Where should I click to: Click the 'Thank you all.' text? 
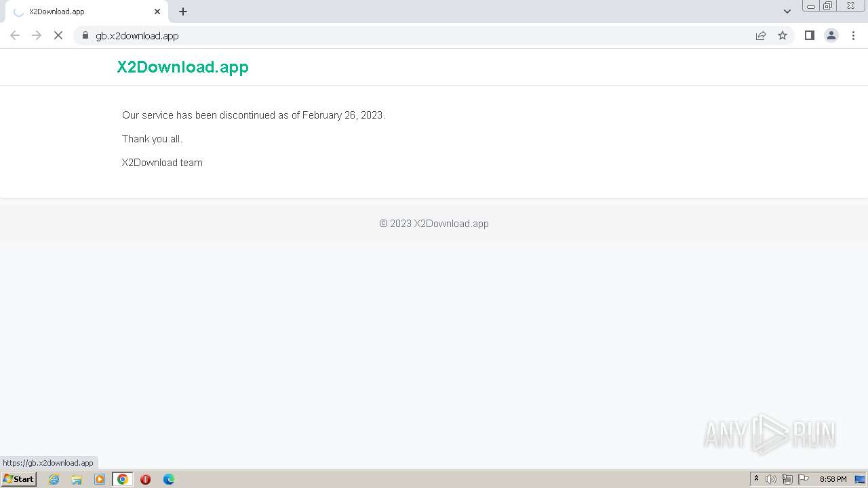pos(152,139)
